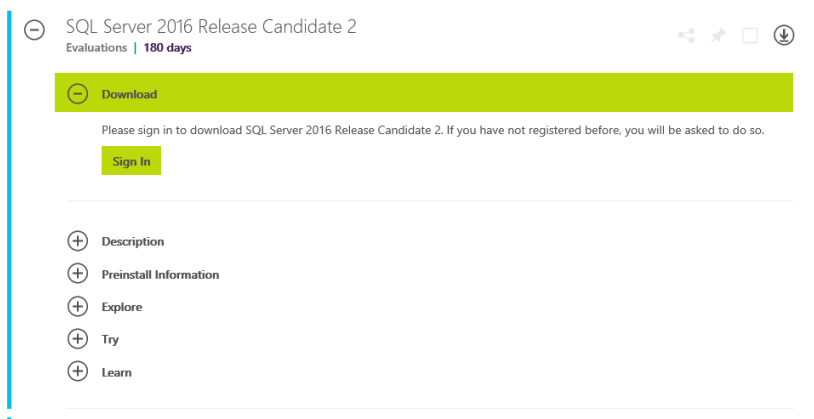
Task: Pin this evaluation with the pushpin icon
Action: tap(717, 36)
